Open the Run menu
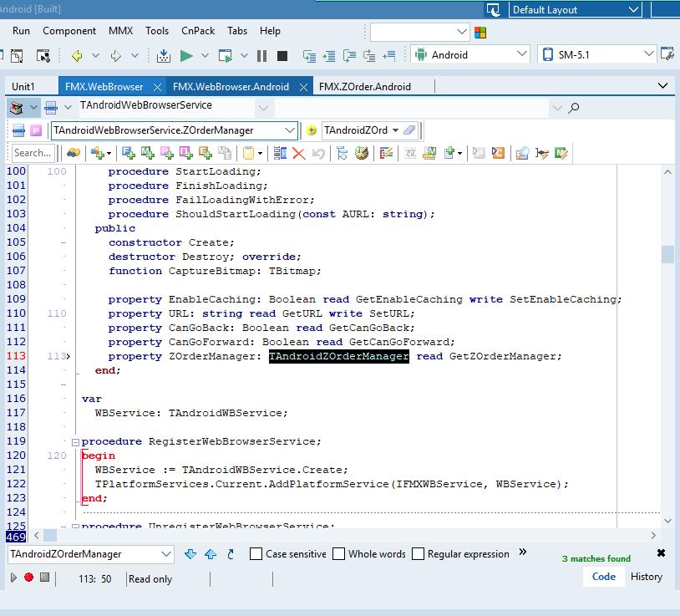680x616 pixels. point(21,31)
